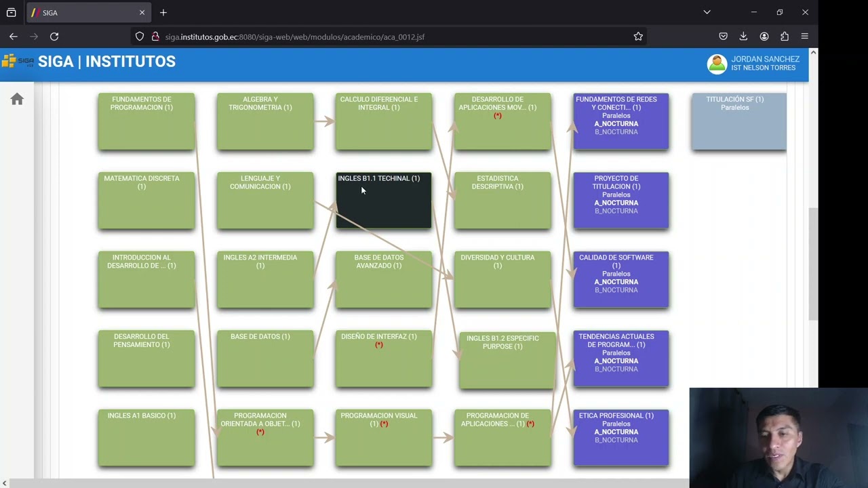
Task: Select the Programacion Visual subject box
Action: coord(384,438)
